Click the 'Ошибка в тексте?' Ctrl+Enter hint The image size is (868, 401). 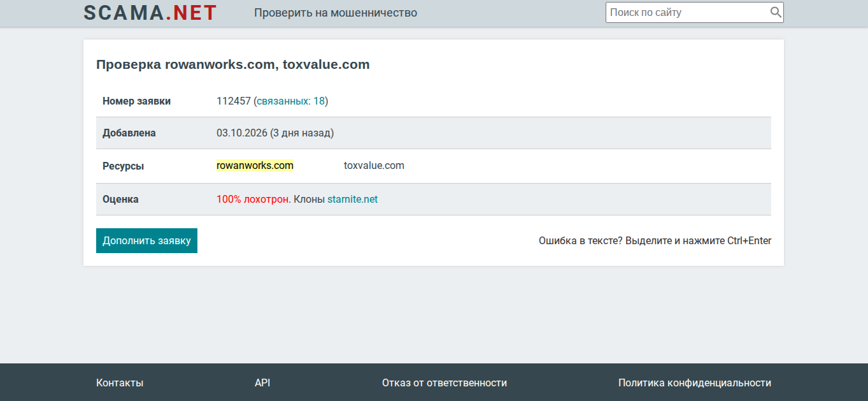point(655,240)
